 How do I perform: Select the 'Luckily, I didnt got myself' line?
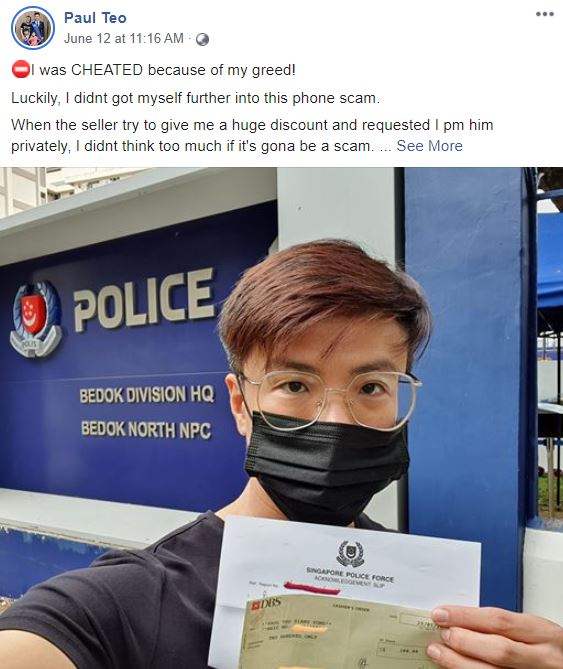pyautogui.click(x=195, y=98)
